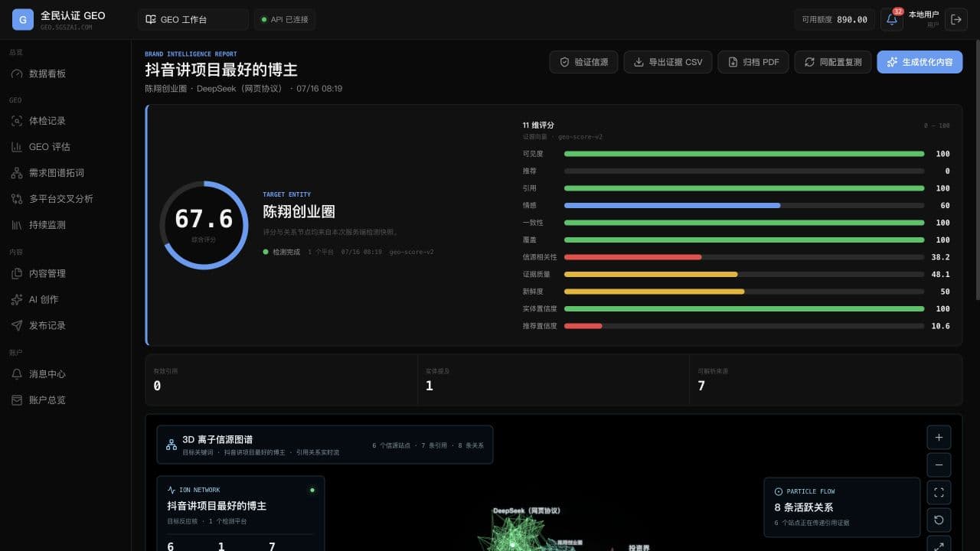Click the 38.2 信源相关性 score value
980x551 pixels.
940,257
